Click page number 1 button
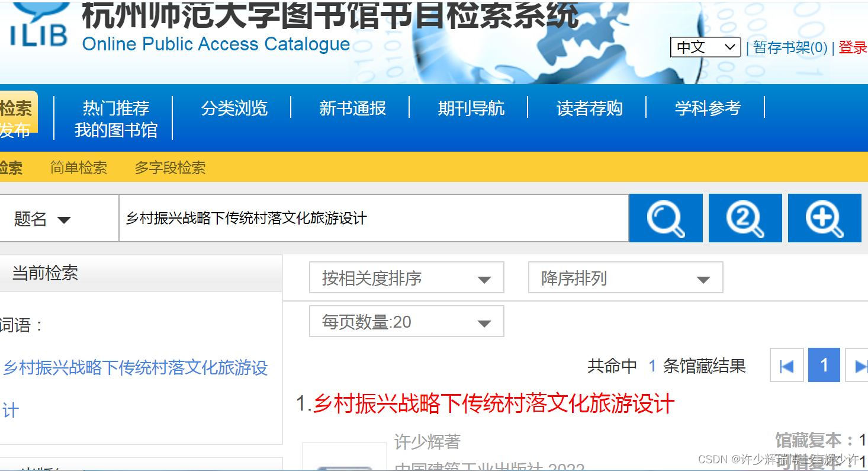This screenshot has height=471, width=868. [x=824, y=366]
